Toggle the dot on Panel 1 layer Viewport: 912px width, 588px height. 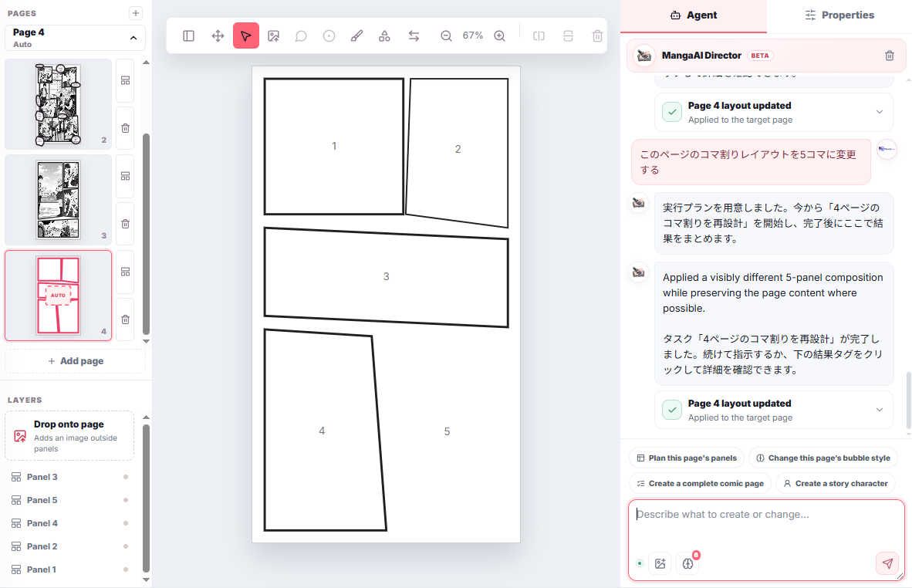click(x=126, y=569)
